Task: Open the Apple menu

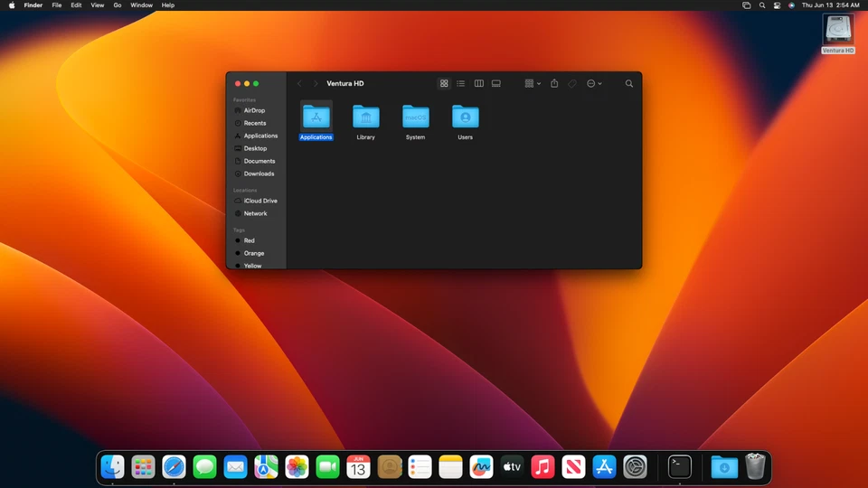Action: 12,5
